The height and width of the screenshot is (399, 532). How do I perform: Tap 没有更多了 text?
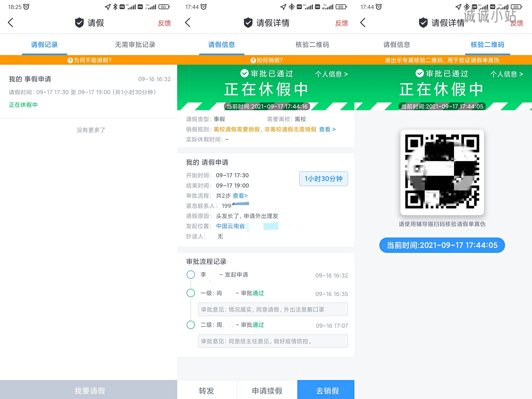[91, 130]
